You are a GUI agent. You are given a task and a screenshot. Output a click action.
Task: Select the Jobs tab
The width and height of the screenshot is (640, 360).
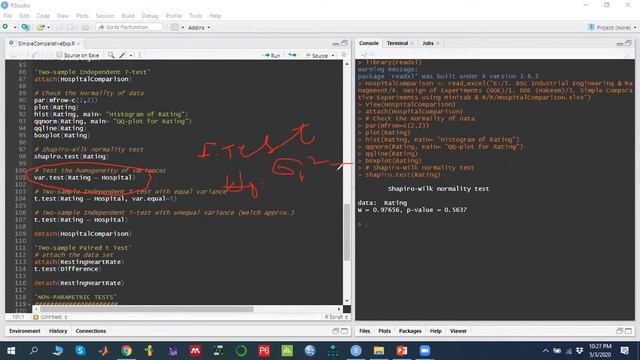coord(428,43)
